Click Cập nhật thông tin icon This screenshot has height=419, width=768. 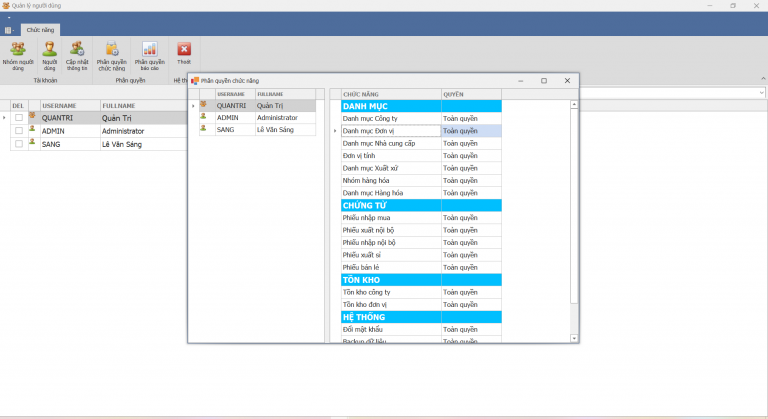pyautogui.click(x=76, y=49)
